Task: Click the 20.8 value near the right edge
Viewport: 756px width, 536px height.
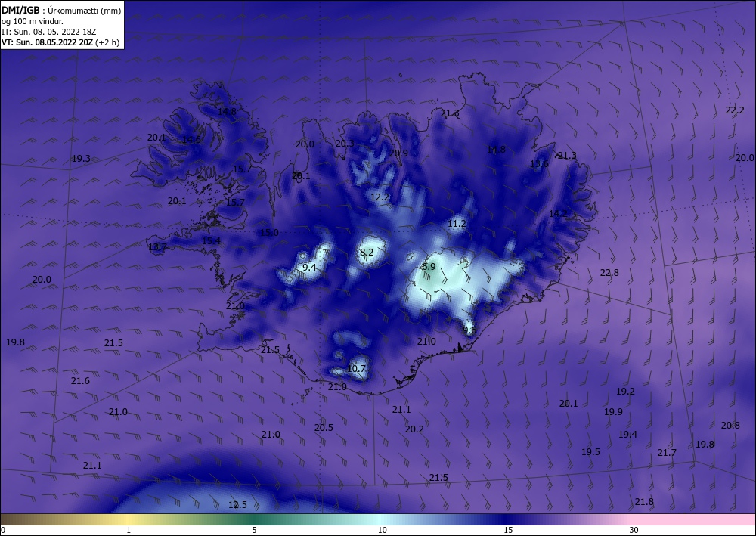Action: 730,425
